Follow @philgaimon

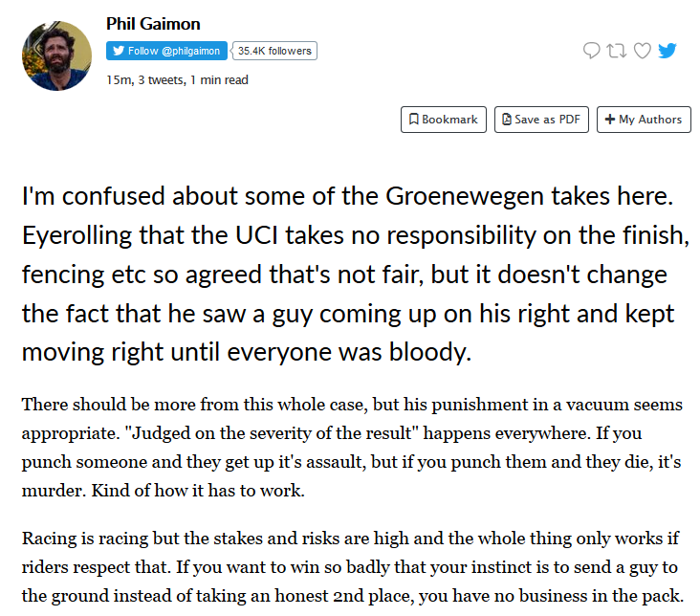166,51
